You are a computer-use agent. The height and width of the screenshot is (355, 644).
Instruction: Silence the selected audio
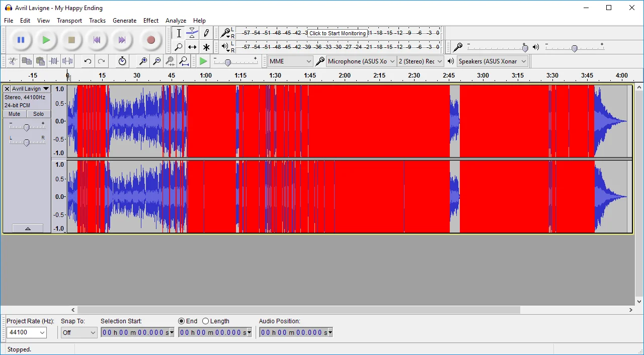[67, 61]
